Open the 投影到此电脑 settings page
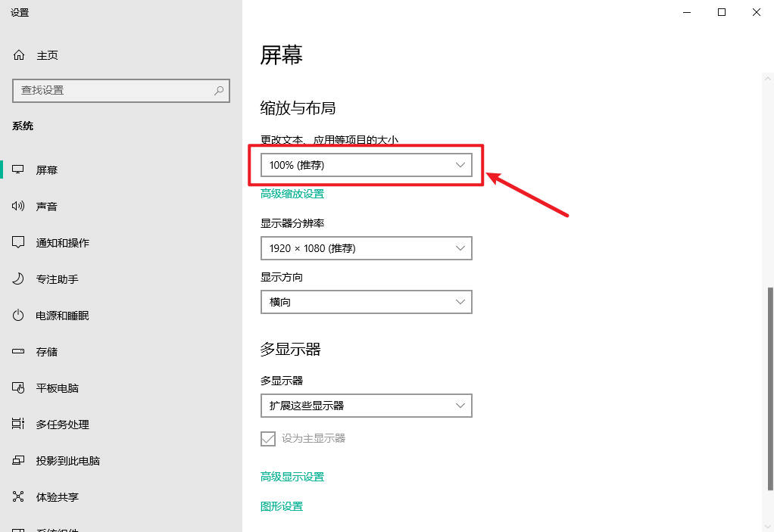774x532 pixels. [68, 461]
